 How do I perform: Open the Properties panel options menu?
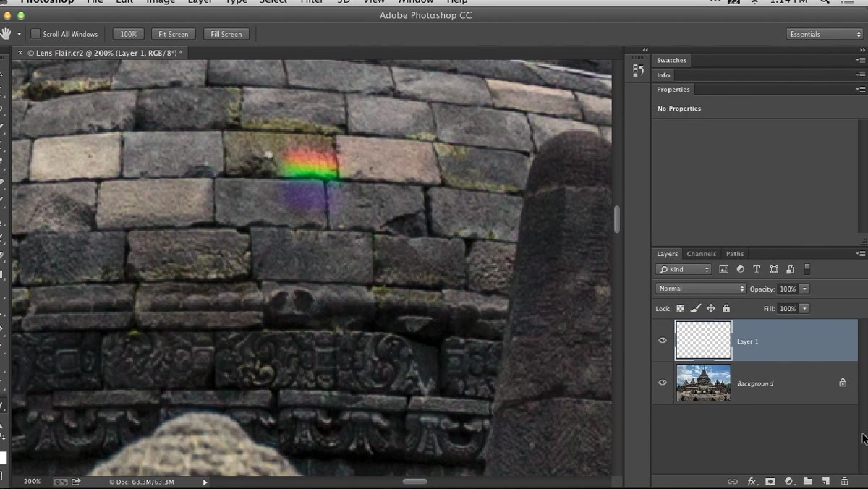pyautogui.click(x=860, y=90)
